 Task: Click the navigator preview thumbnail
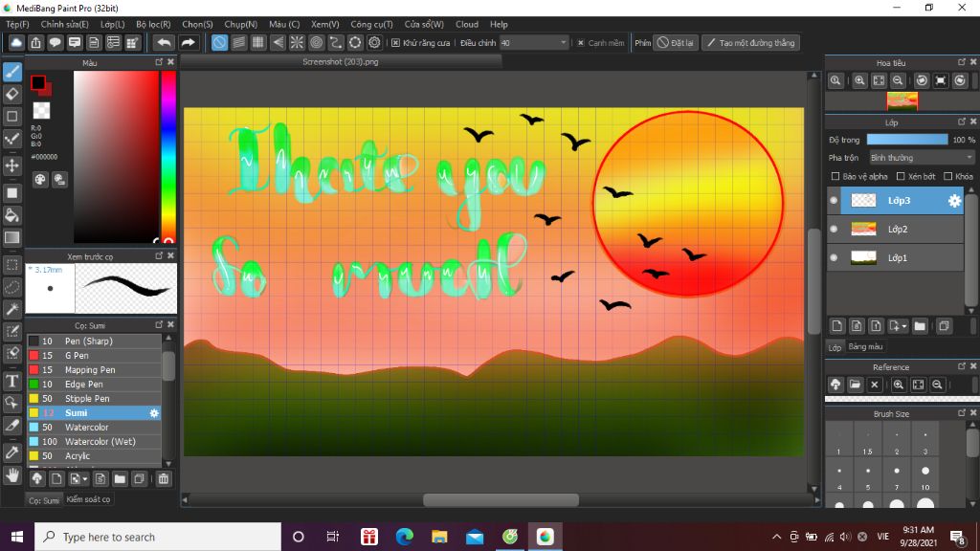pyautogui.click(x=902, y=100)
